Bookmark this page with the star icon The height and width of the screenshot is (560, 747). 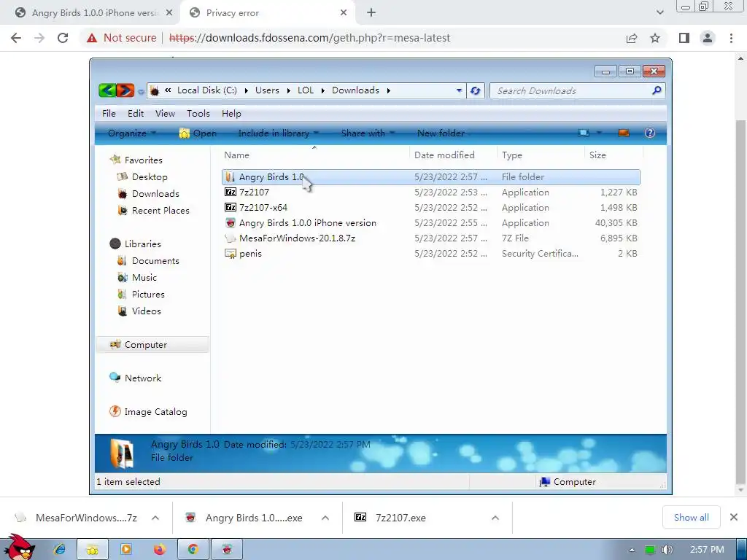click(x=655, y=38)
